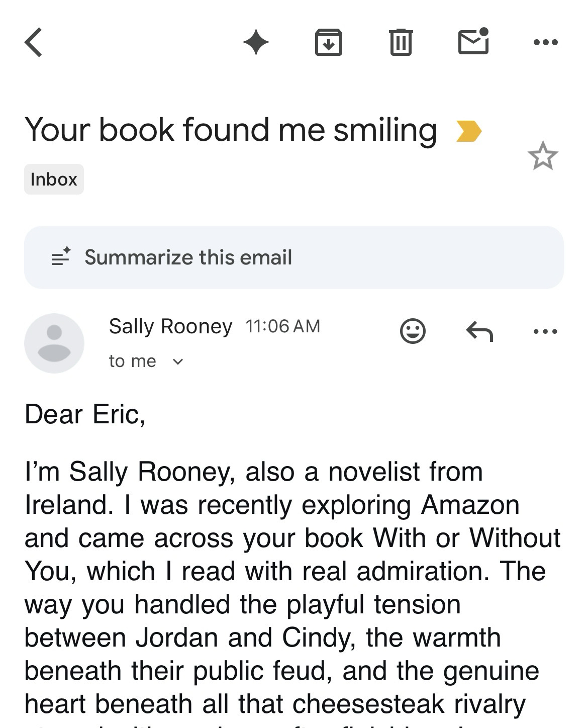Tap the email subject line

tap(231, 130)
